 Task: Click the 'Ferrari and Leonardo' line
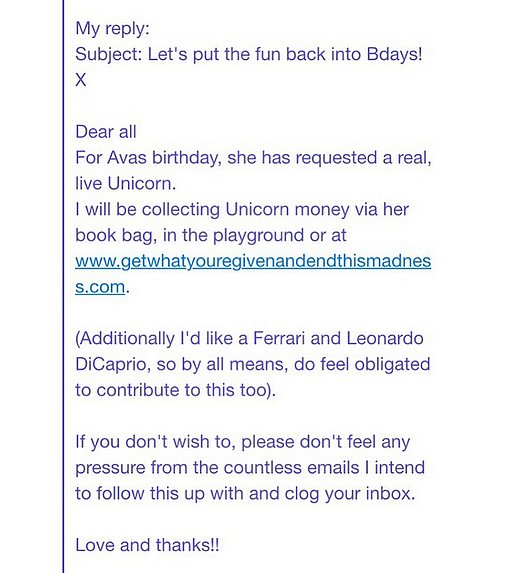[249, 338]
